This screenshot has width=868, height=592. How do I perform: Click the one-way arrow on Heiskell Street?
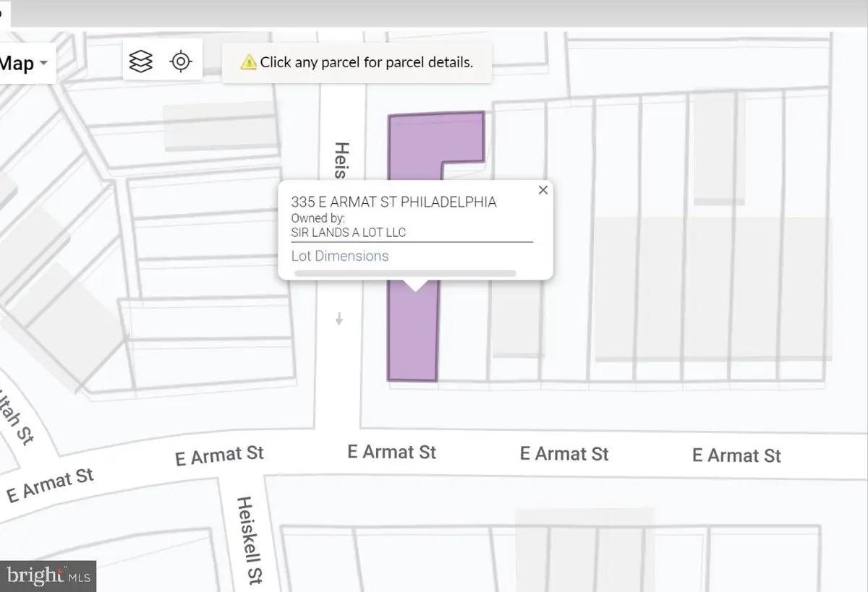coord(339,319)
